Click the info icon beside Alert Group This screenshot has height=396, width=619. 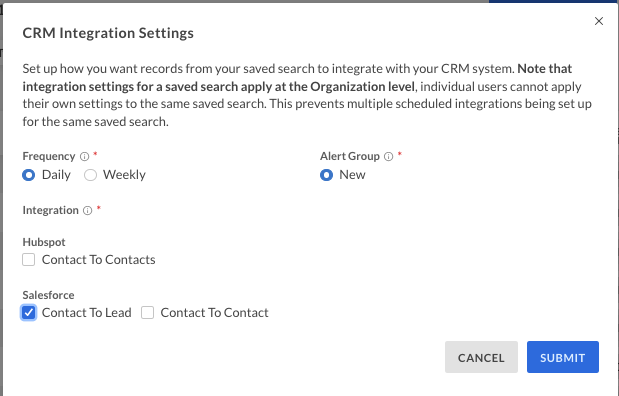(388, 157)
